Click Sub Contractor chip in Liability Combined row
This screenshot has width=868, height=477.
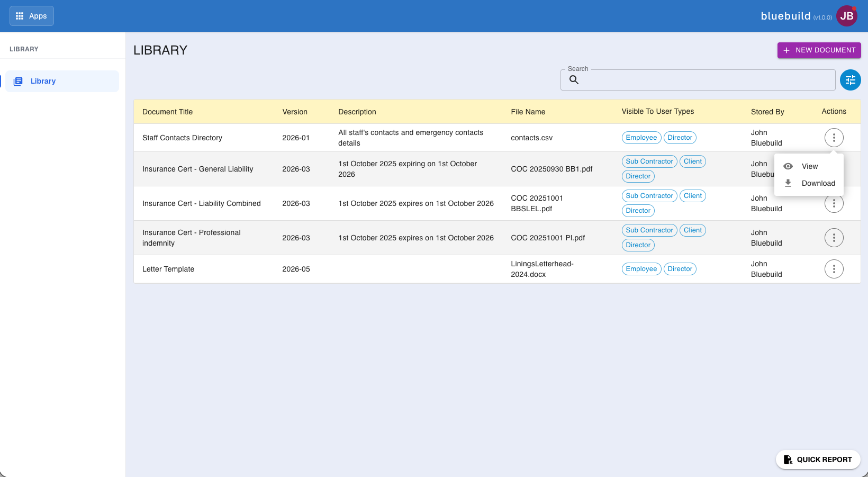click(x=649, y=196)
